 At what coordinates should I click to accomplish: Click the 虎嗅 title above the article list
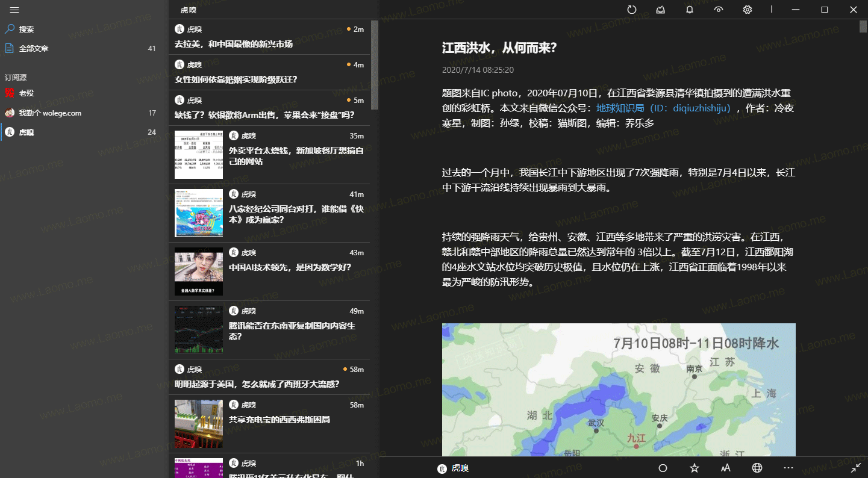point(189,10)
